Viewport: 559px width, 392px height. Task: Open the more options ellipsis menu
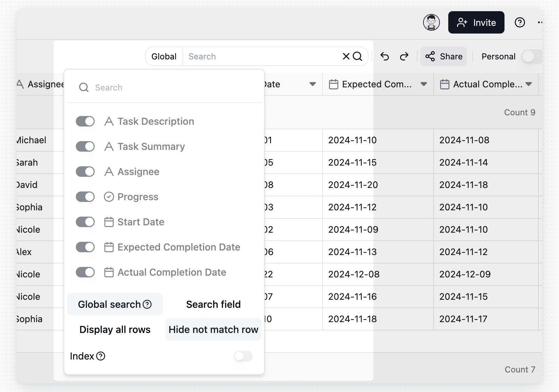pyautogui.click(x=540, y=23)
